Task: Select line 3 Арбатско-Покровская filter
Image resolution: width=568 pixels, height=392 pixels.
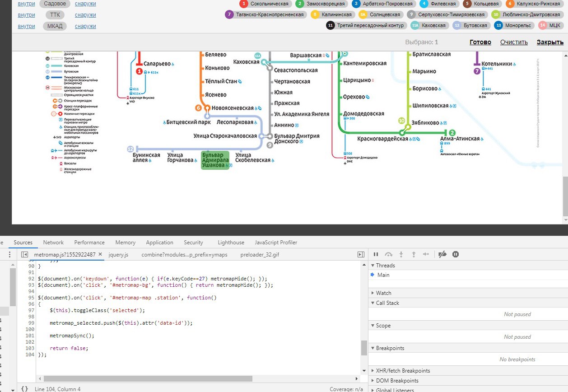Action: pyautogui.click(x=384, y=4)
